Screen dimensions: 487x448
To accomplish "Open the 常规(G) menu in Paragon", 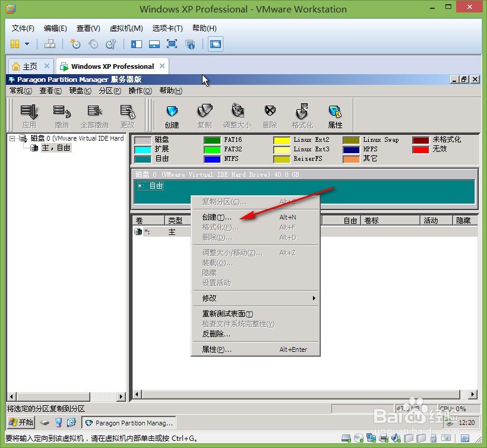I will 21,91.
